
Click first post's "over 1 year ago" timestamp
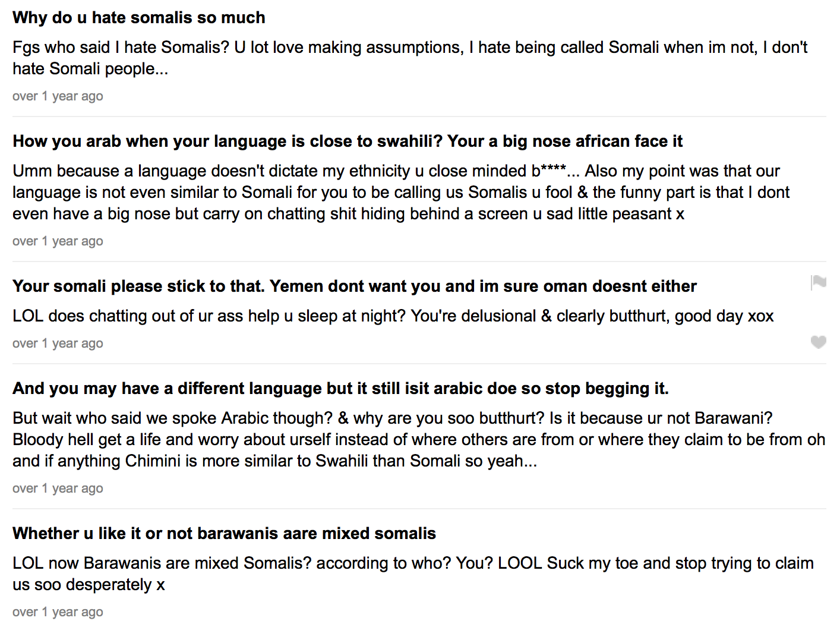point(58,96)
